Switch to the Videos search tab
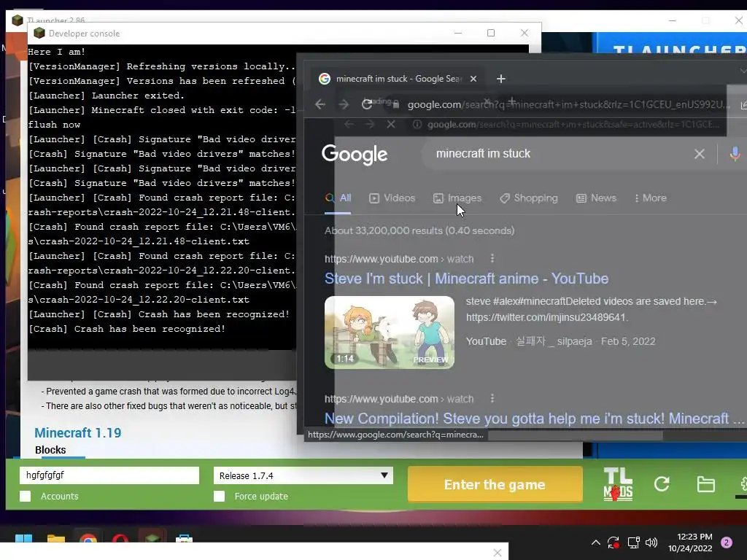The image size is (747, 560). click(392, 198)
